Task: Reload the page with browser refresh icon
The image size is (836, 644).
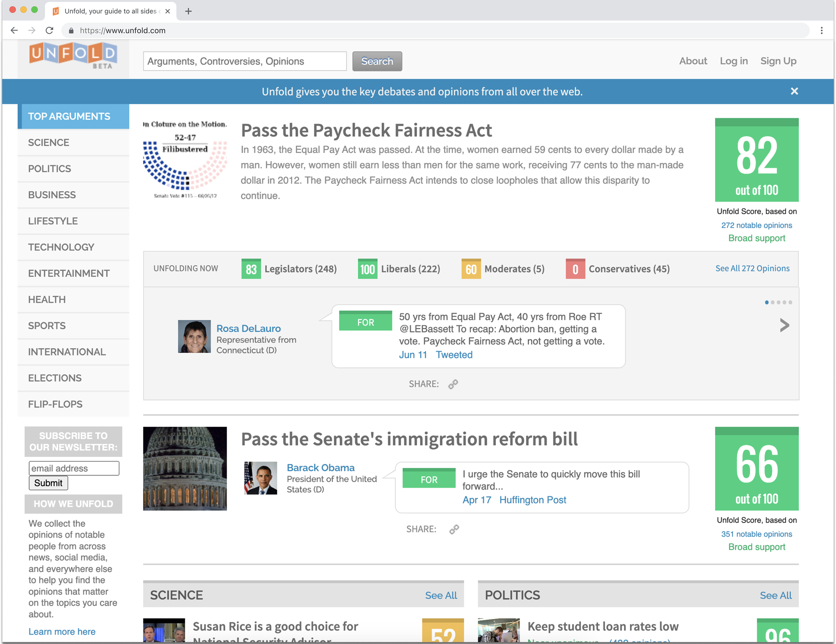Action: point(49,30)
